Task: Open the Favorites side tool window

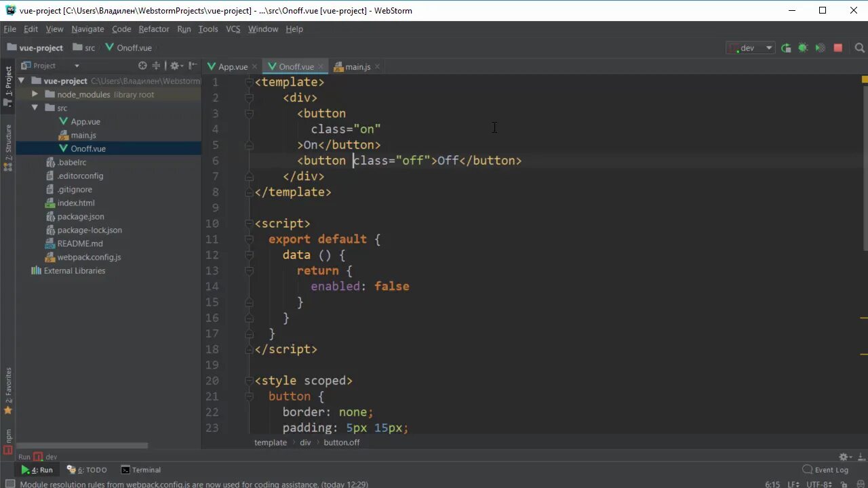Action: 8,392
